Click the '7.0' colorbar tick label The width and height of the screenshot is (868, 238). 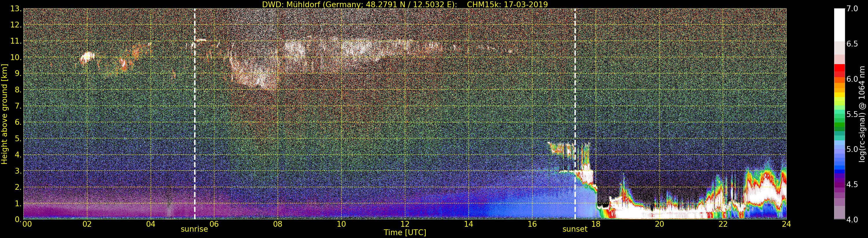pos(852,9)
